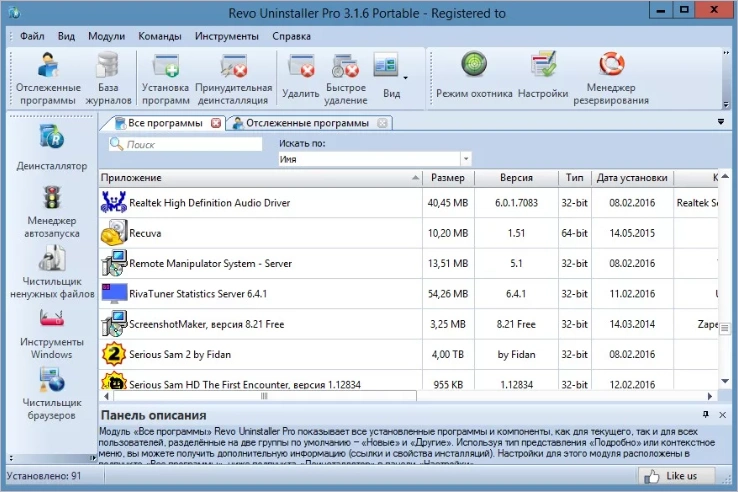Click RivaTuner Statistics Server icon
This screenshot has width=738, height=492.
(114, 293)
